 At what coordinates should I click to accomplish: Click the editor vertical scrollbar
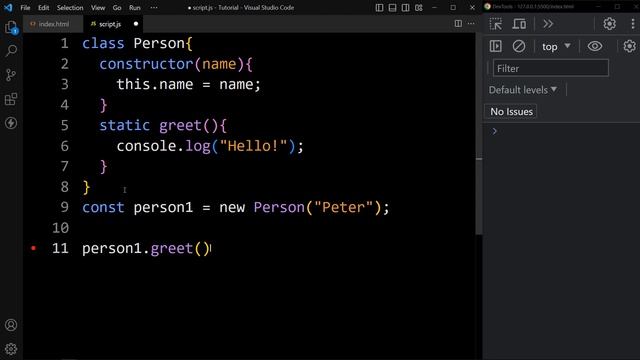(x=479, y=135)
